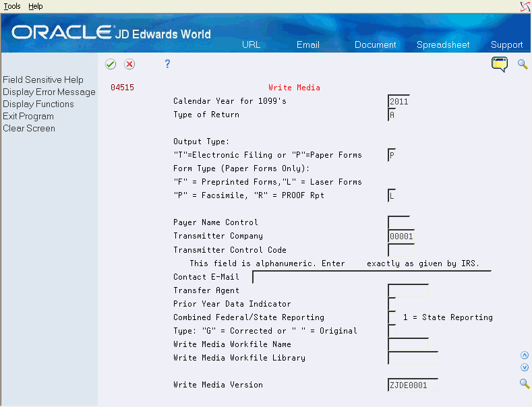Click the 'exactly as given by IRS' note
532x407 pixels.
[423, 263]
